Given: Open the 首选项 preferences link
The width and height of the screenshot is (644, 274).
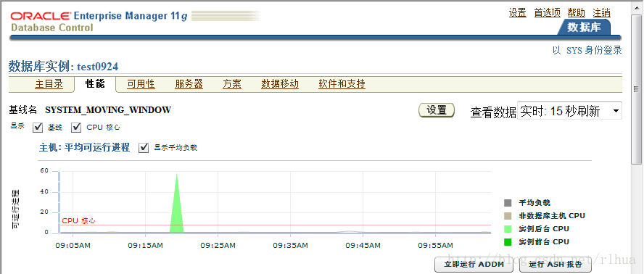Looking at the screenshot, I should pos(547,13).
